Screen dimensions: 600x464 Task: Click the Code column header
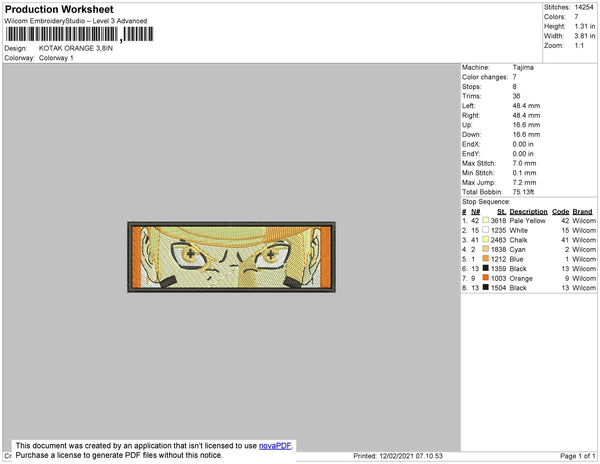tap(561, 212)
